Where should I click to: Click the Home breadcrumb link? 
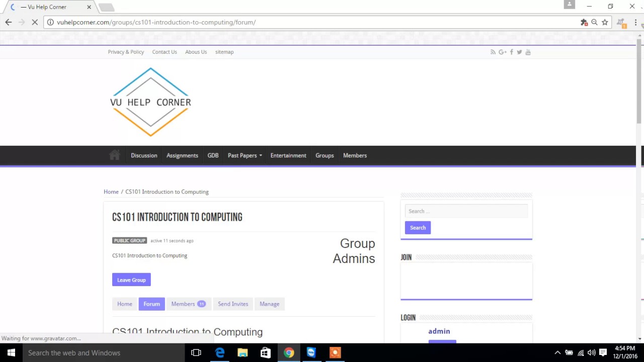click(x=111, y=192)
